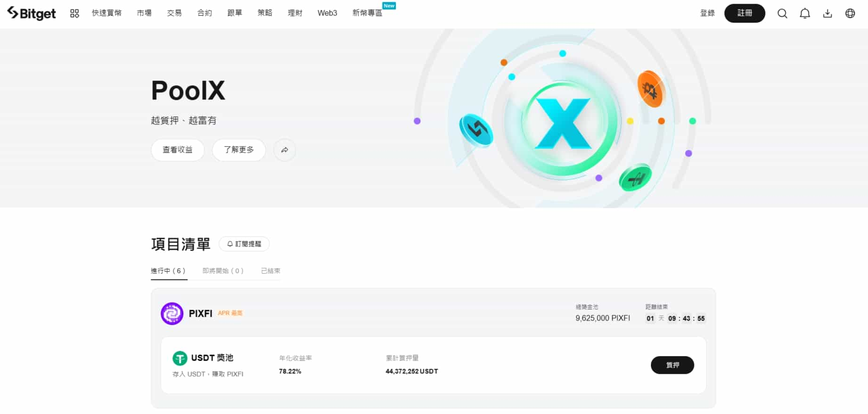Click the 登錄 login link
Image resolution: width=868 pixels, height=414 pixels.
[707, 13]
